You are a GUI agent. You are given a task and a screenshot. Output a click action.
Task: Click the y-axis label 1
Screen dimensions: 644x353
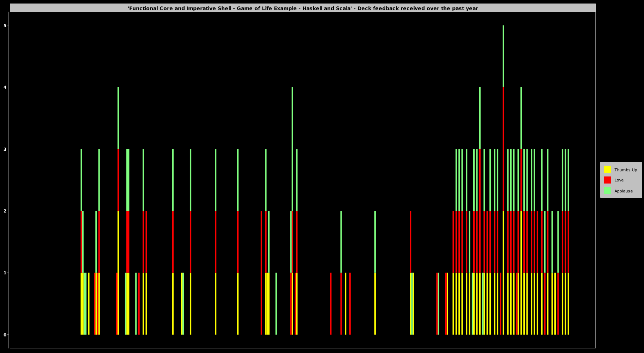(5, 273)
